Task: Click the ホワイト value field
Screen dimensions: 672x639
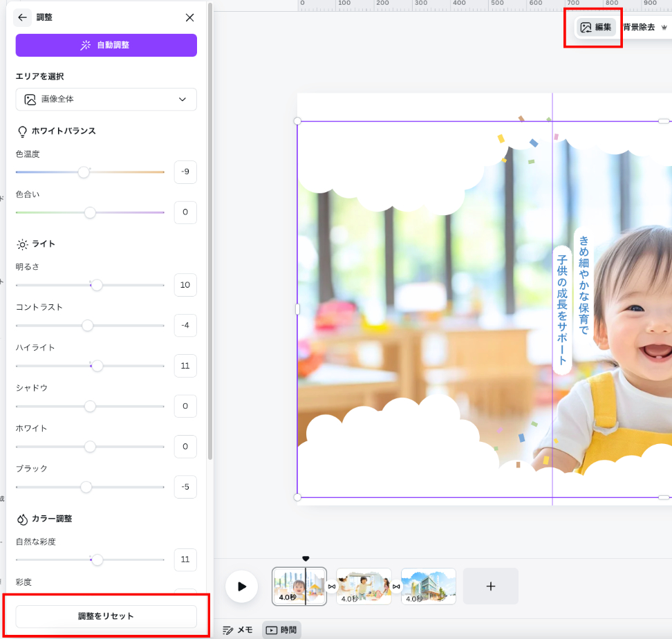Action: pos(185,447)
